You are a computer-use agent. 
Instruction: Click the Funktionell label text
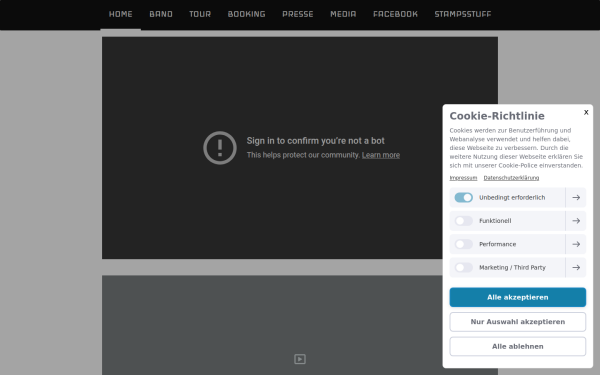(495, 221)
